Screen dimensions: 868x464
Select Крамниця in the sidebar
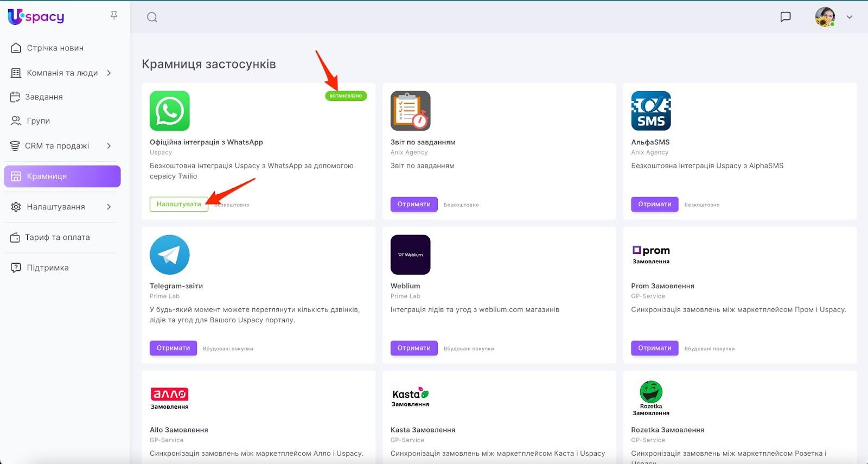click(x=62, y=176)
